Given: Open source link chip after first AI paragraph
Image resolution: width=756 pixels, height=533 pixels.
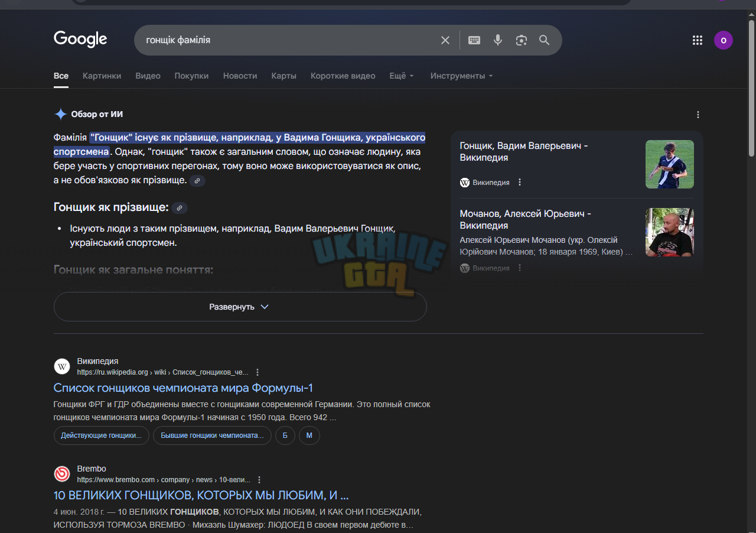Looking at the screenshot, I should 197,181.
